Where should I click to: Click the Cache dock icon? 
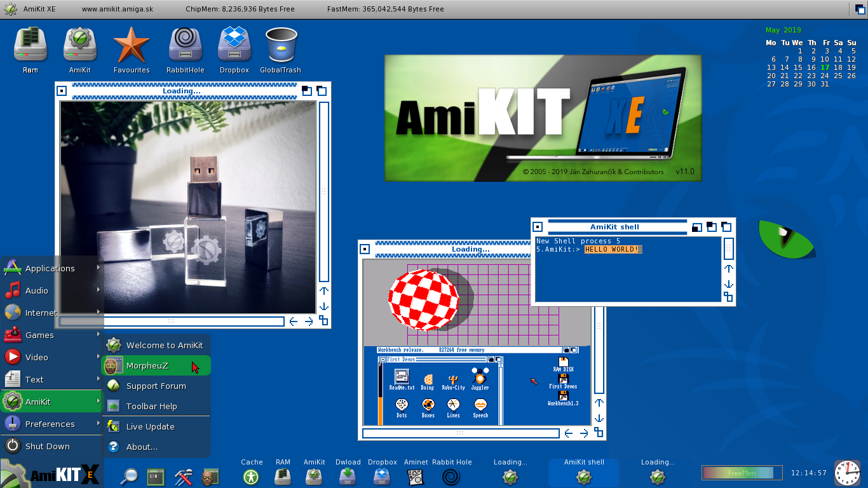(252, 476)
